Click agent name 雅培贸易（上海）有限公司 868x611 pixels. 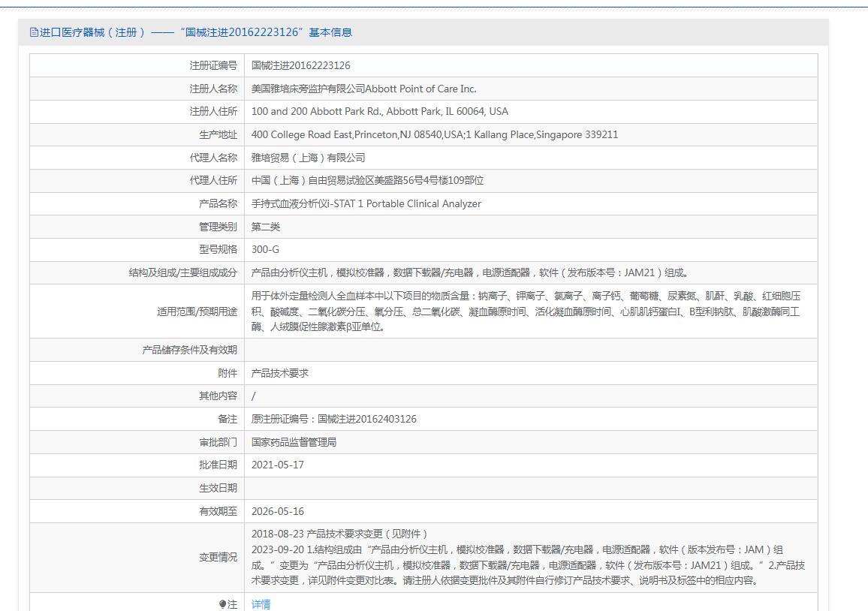point(309,158)
